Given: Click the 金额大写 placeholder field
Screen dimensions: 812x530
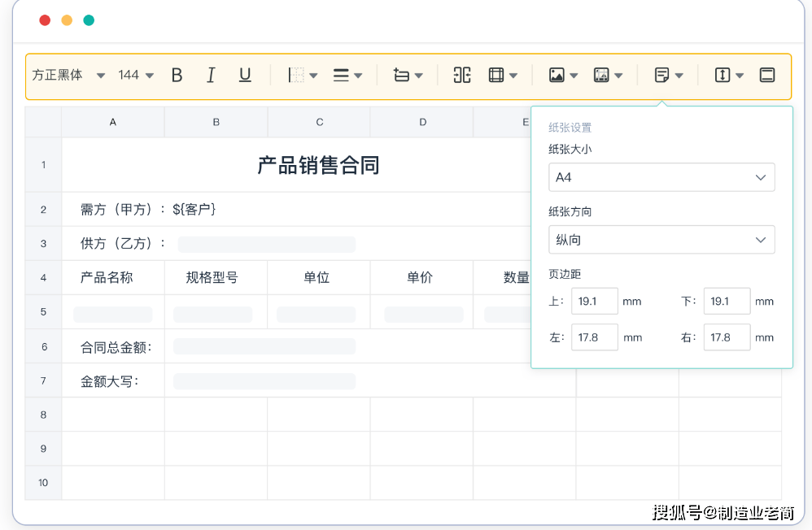Looking at the screenshot, I should coord(264,381).
